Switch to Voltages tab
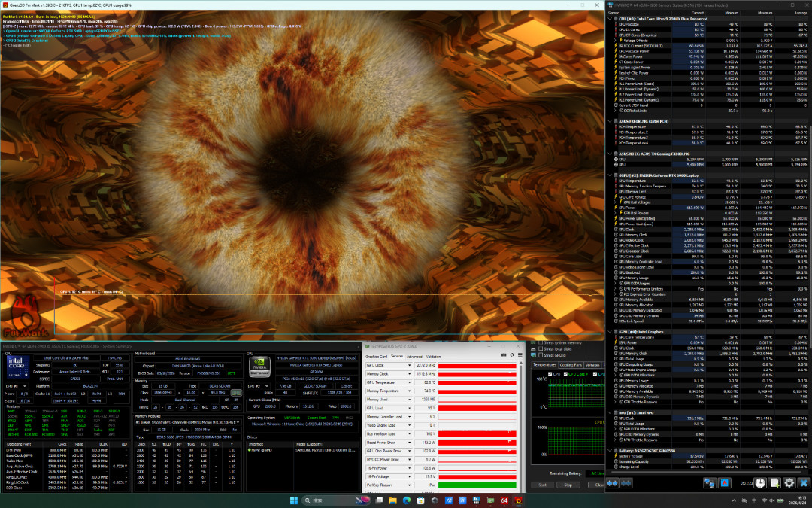This screenshot has height=508, width=812. click(x=592, y=365)
